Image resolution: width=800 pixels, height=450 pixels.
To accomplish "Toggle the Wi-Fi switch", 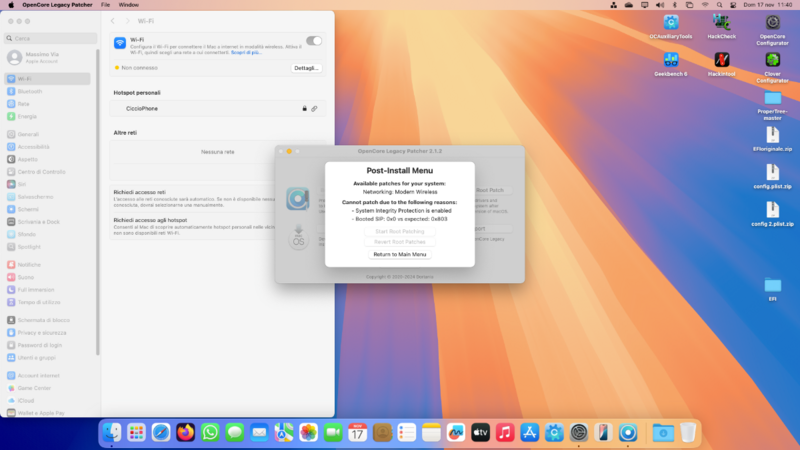I will [x=314, y=41].
